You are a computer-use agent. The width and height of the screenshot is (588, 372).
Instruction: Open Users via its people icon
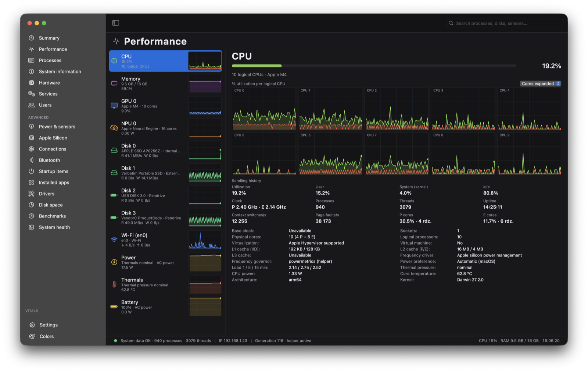tap(32, 105)
